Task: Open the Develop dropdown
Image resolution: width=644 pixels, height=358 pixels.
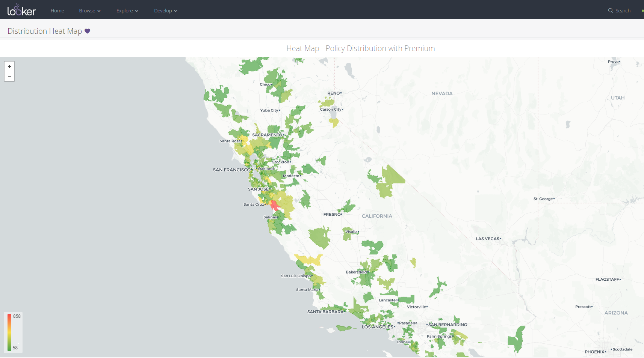Action: click(166, 11)
